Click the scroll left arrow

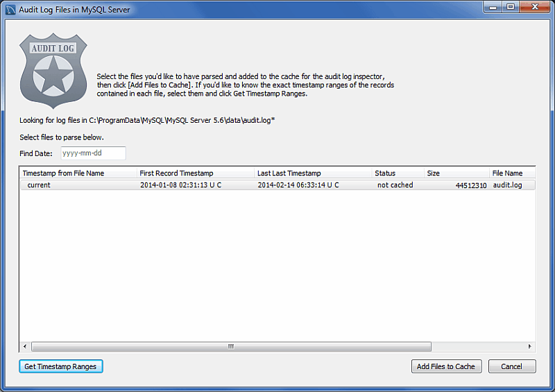click(25, 346)
